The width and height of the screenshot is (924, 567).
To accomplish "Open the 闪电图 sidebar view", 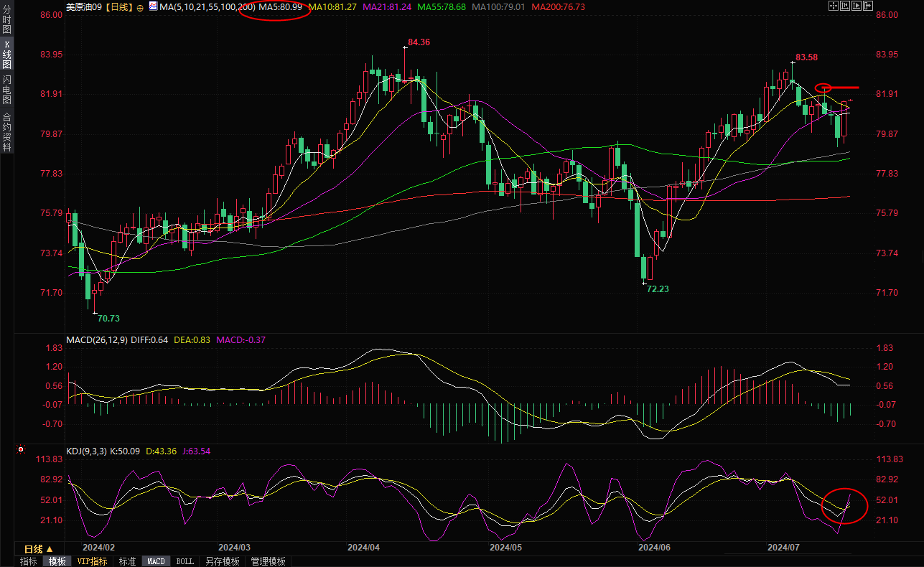I will tap(6, 89).
